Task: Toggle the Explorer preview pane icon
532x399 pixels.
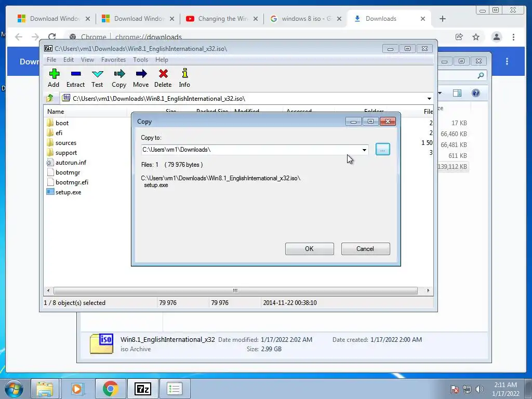Action: pyautogui.click(x=457, y=93)
